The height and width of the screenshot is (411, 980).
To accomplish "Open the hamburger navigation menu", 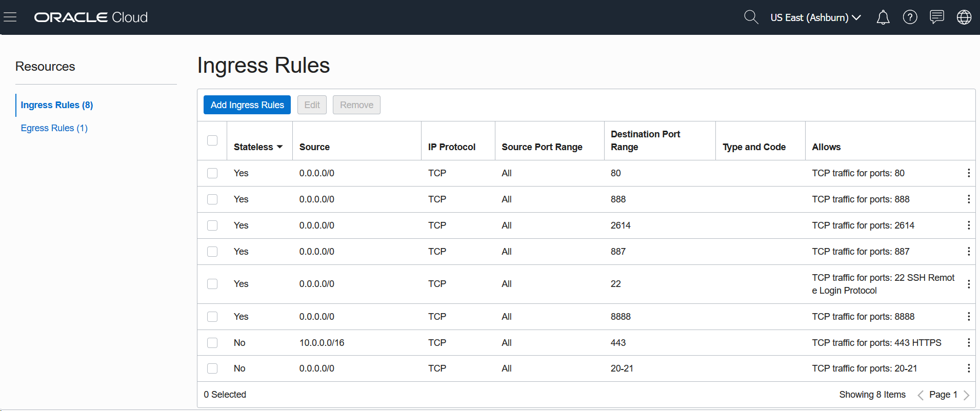I will 10,17.
